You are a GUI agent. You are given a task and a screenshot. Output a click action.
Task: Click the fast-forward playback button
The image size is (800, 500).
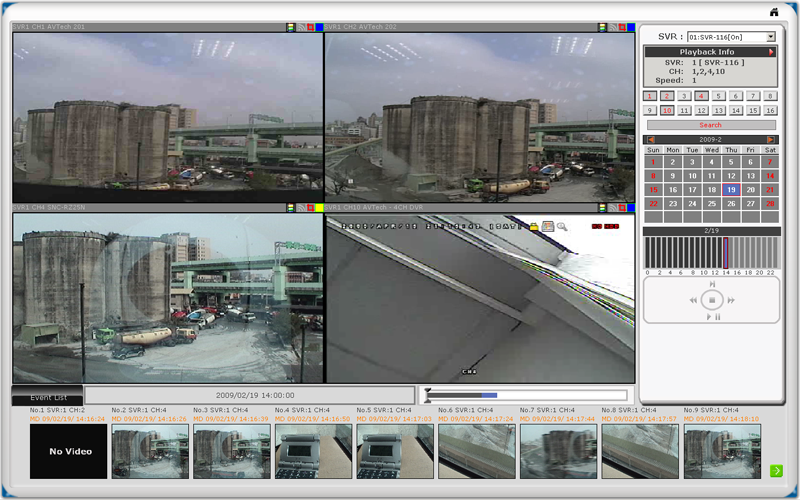click(x=731, y=300)
